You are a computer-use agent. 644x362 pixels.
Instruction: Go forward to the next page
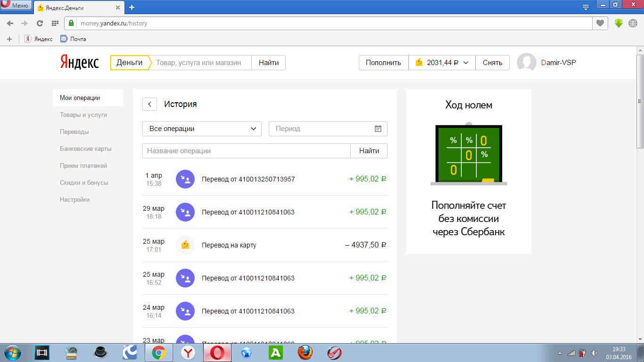click(25, 23)
